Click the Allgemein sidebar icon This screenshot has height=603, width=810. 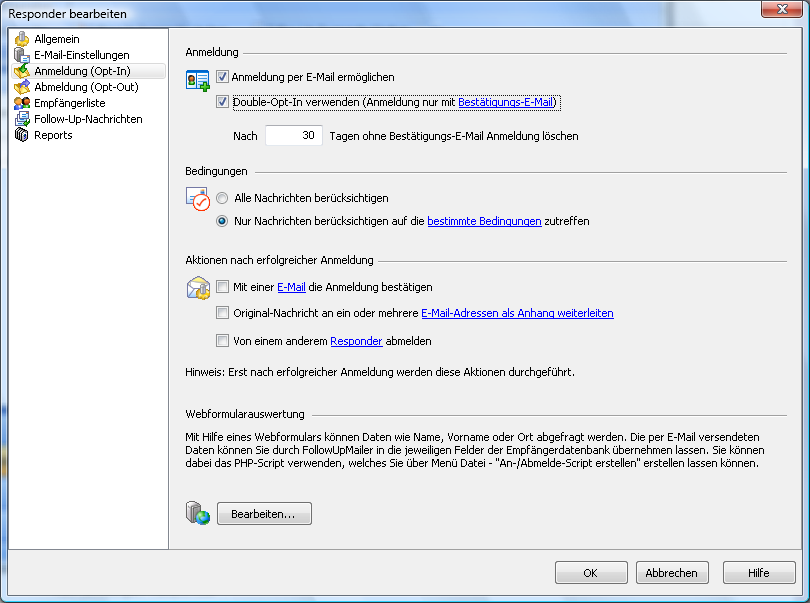(x=22, y=39)
